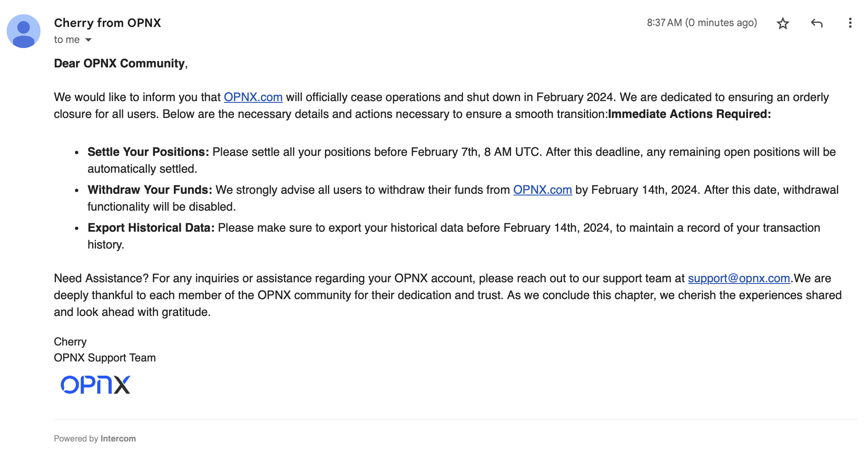Open the OPNX.com link in the first paragraph

coord(253,97)
